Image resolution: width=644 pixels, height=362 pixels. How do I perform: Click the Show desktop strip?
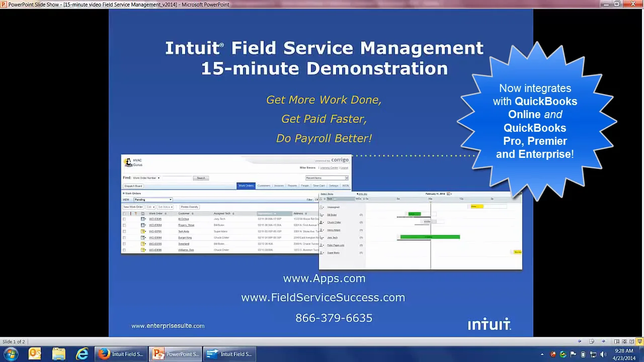(641, 354)
